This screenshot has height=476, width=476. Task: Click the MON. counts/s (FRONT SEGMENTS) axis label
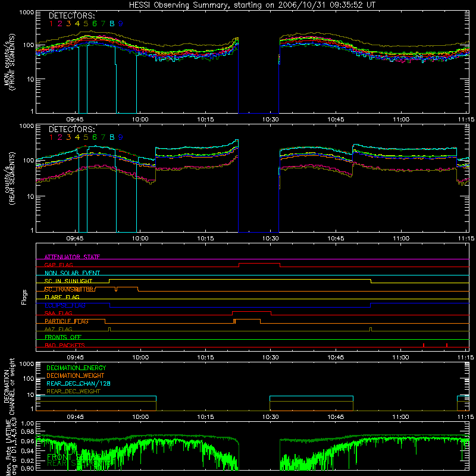pyautogui.click(x=10, y=62)
